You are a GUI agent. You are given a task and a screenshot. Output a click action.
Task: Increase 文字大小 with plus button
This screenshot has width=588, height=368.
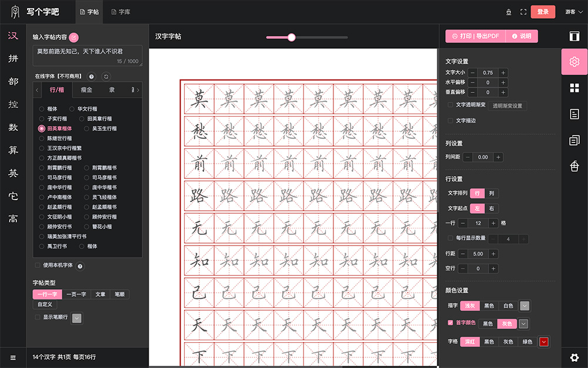pyautogui.click(x=503, y=73)
